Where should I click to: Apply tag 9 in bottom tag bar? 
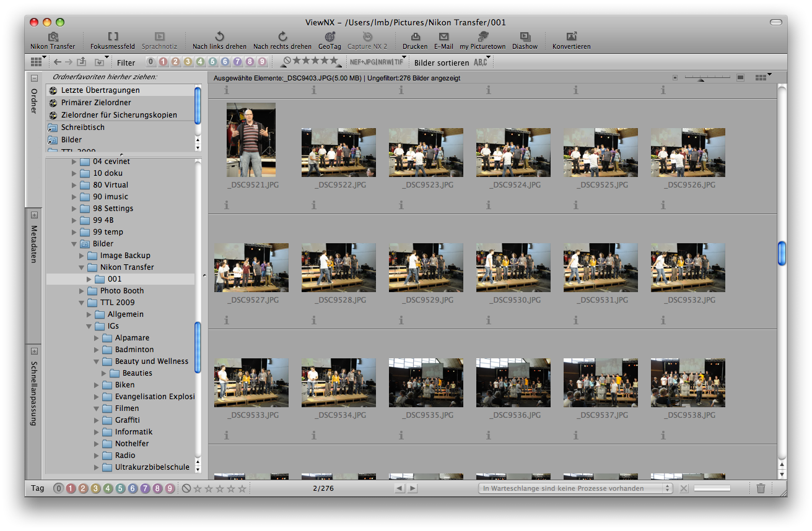[x=170, y=488]
